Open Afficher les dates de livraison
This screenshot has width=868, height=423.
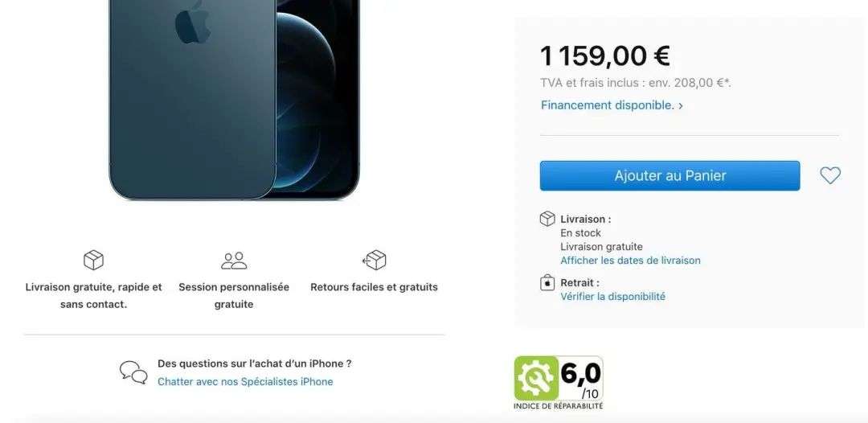pos(630,261)
